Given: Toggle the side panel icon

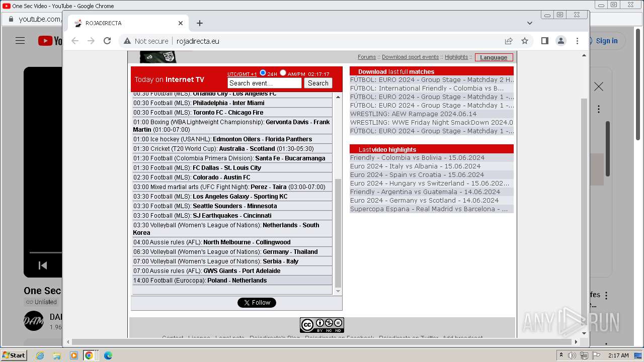Looking at the screenshot, I should 544,41.
